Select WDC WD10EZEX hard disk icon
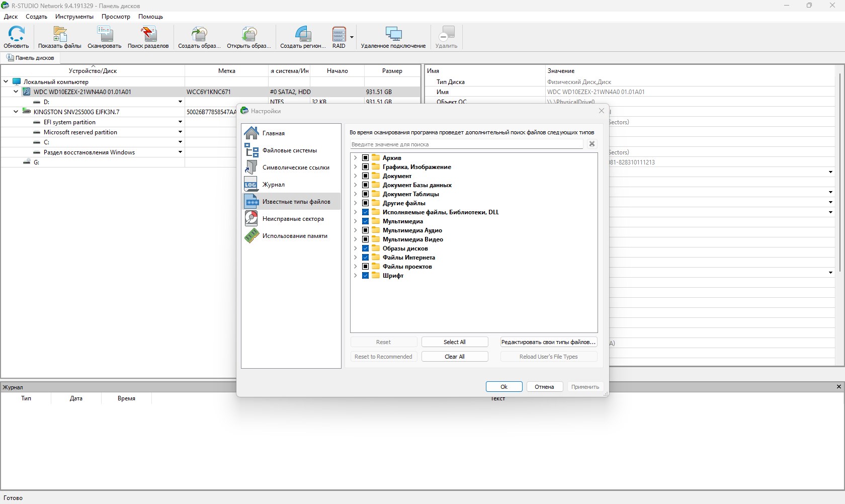The height and width of the screenshot is (504, 845). [27, 92]
